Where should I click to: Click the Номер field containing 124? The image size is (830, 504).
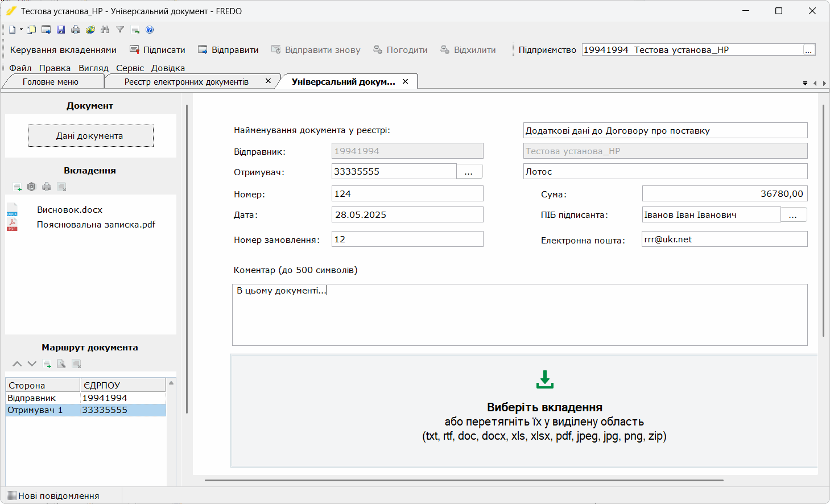[x=407, y=193]
